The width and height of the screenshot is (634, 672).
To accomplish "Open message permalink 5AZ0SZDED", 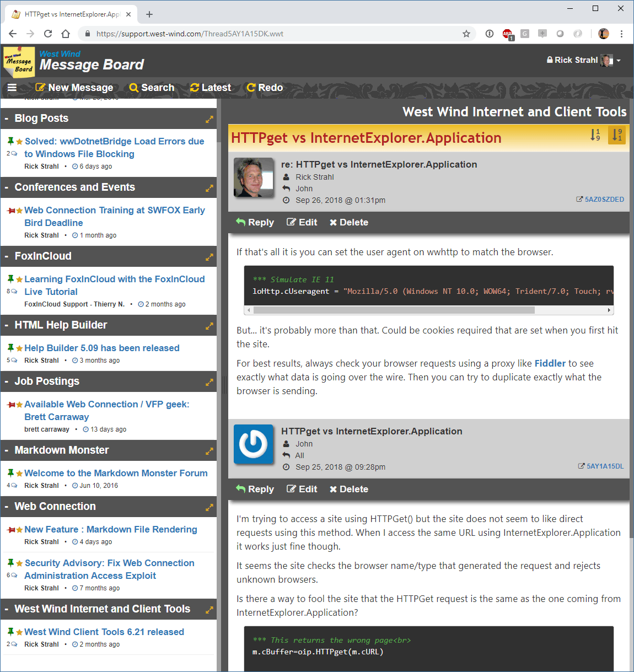I will (x=600, y=200).
